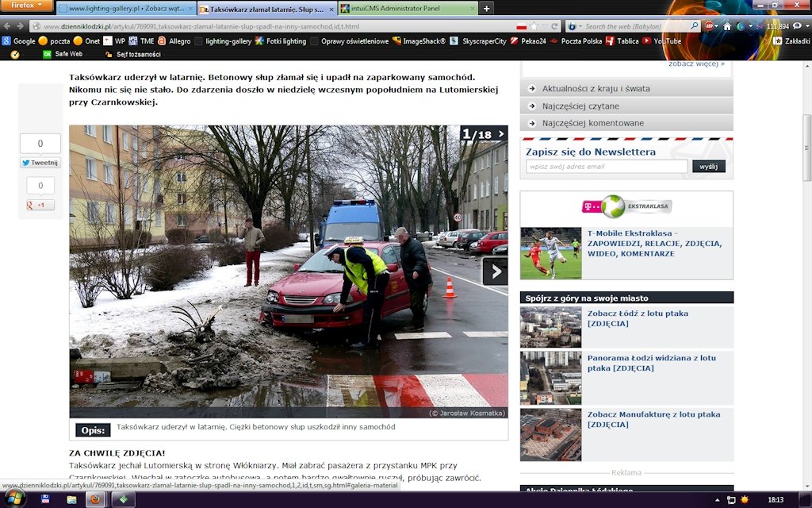The width and height of the screenshot is (812, 508).
Task: Open the Ekstraklasa football match thumbnail
Action: (551, 253)
